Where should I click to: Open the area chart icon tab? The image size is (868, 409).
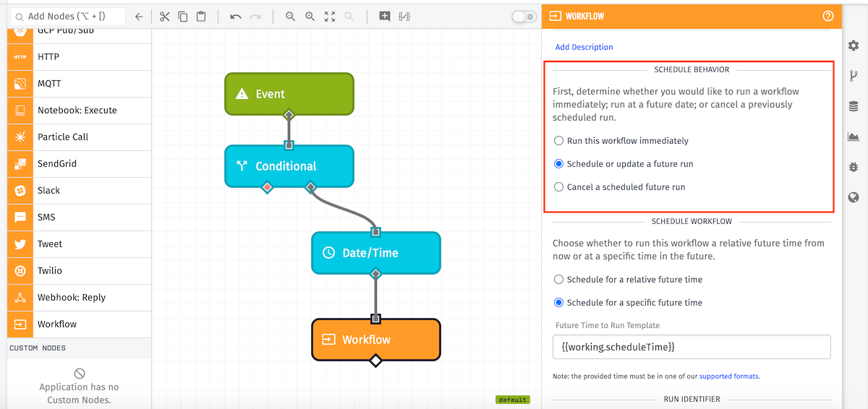(x=854, y=137)
